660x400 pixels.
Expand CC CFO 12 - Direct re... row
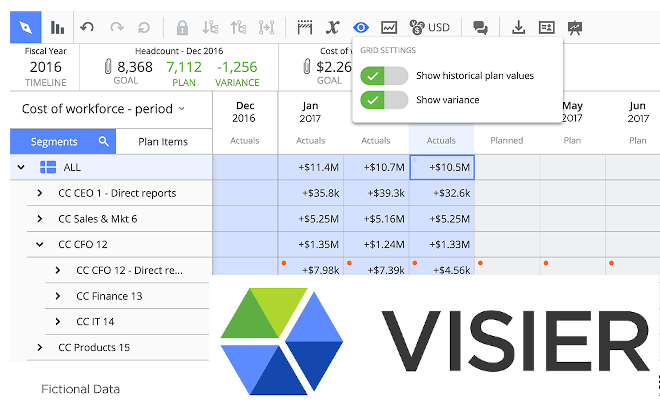tap(58, 270)
